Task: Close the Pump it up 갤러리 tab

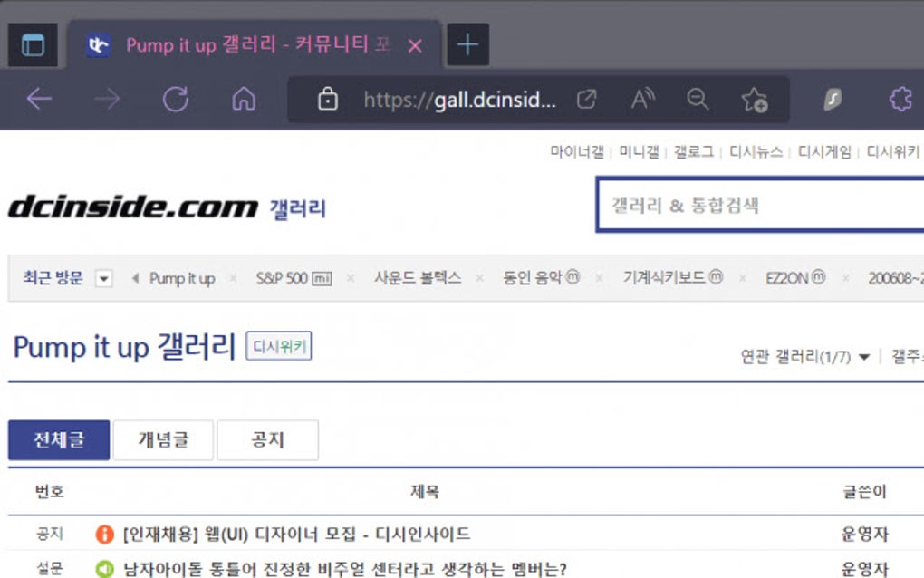Action: [x=415, y=45]
